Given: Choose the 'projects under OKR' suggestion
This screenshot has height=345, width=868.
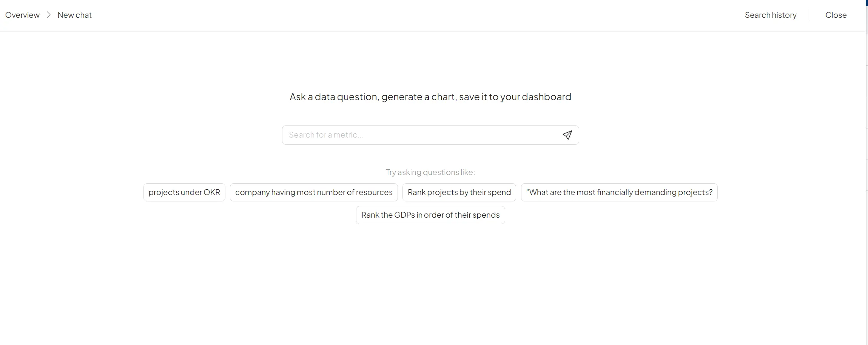Looking at the screenshot, I should click(184, 192).
